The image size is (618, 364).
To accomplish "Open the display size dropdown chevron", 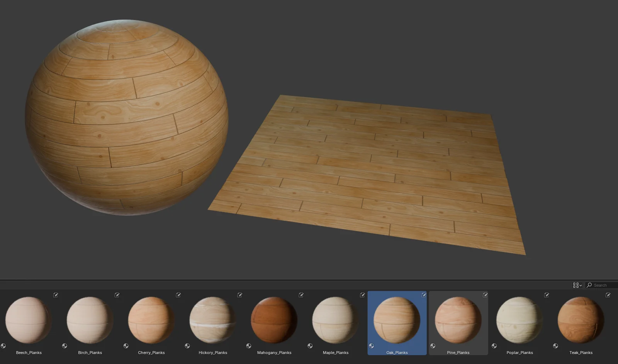I will pyautogui.click(x=581, y=285).
